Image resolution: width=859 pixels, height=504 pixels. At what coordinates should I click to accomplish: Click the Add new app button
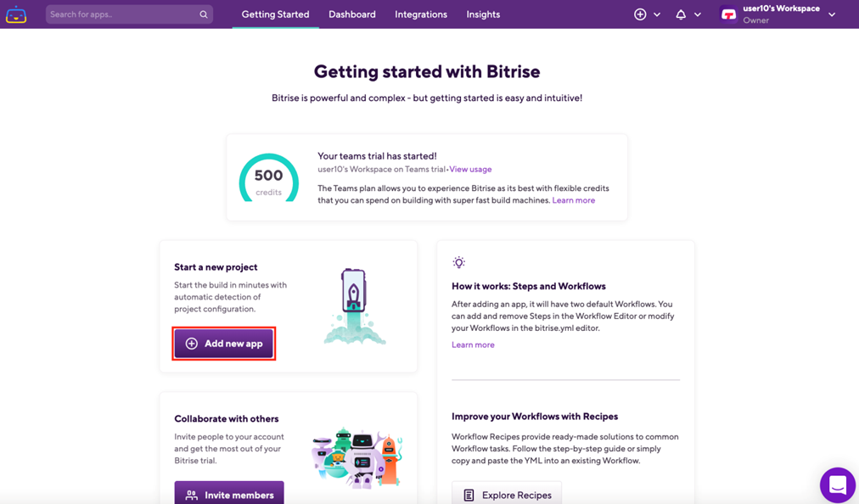pyautogui.click(x=223, y=344)
